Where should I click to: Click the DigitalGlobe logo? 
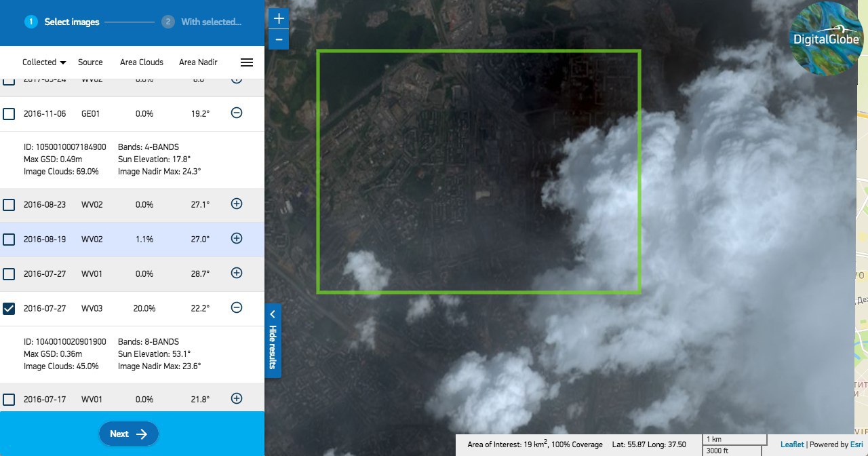826,39
